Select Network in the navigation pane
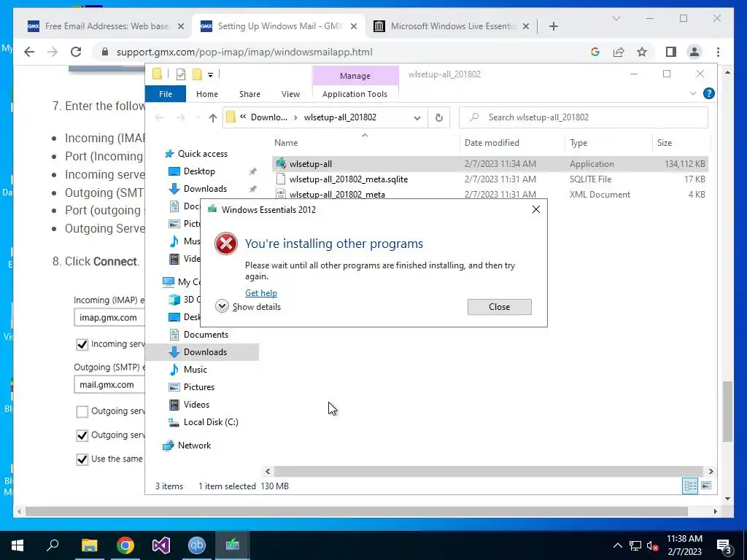 194,446
